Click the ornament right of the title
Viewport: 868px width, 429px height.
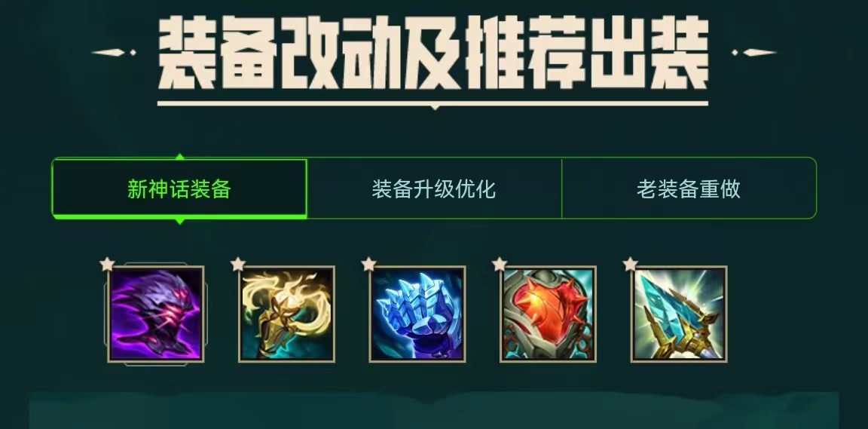(x=753, y=53)
